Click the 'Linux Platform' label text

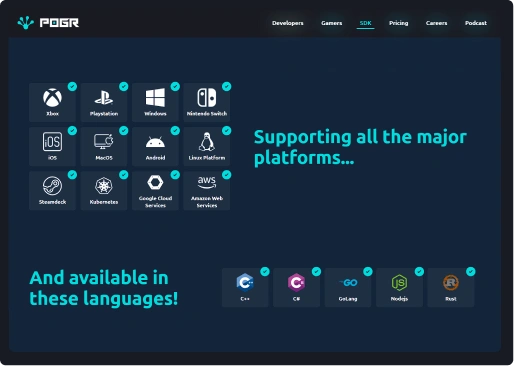[x=207, y=158]
